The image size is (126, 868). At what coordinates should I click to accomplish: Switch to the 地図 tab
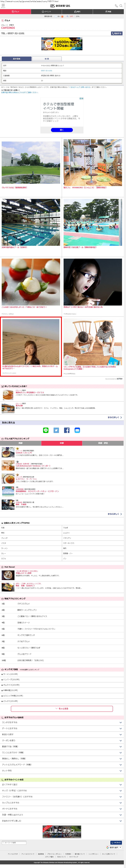47,59
